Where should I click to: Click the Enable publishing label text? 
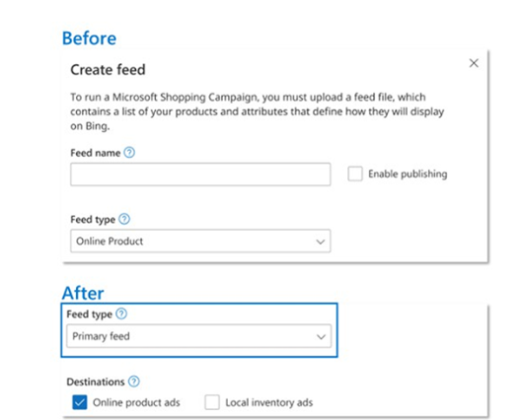pos(408,174)
